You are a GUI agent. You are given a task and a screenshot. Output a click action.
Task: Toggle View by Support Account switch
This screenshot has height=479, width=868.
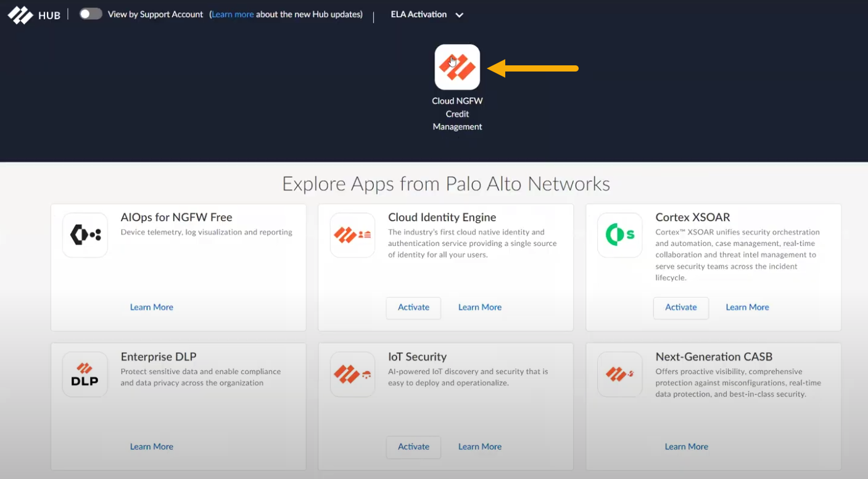coord(91,14)
